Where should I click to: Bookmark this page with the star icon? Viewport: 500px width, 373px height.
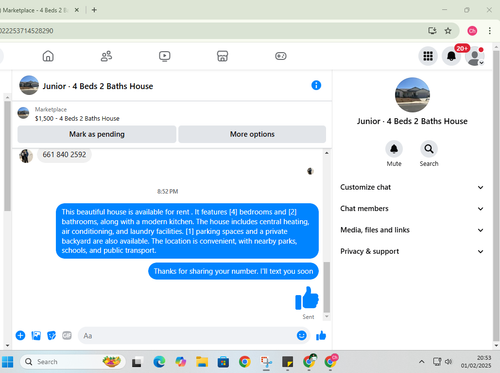click(448, 31)
